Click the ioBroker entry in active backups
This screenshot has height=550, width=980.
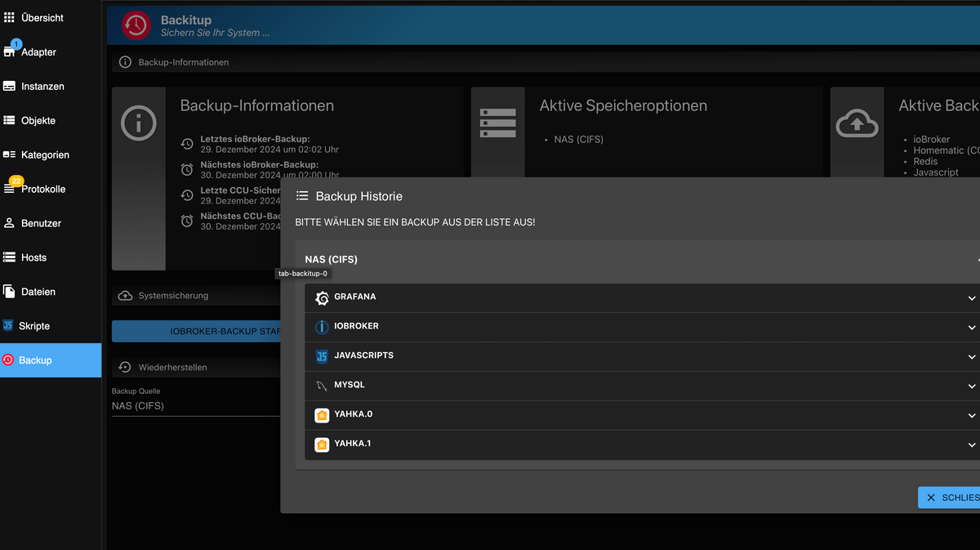(932, 140)
